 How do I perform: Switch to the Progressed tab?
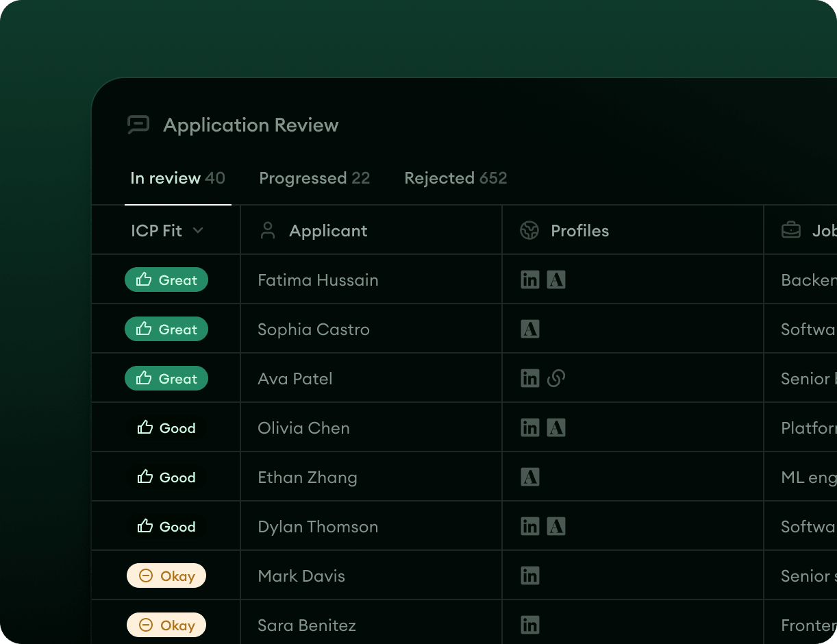click(x=314, y=178)
